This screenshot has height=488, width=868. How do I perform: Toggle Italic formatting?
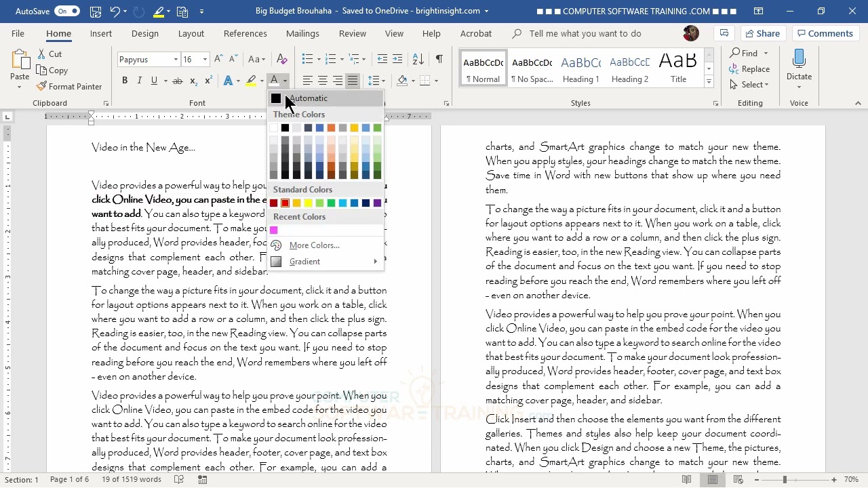click(x=140, y=81)
